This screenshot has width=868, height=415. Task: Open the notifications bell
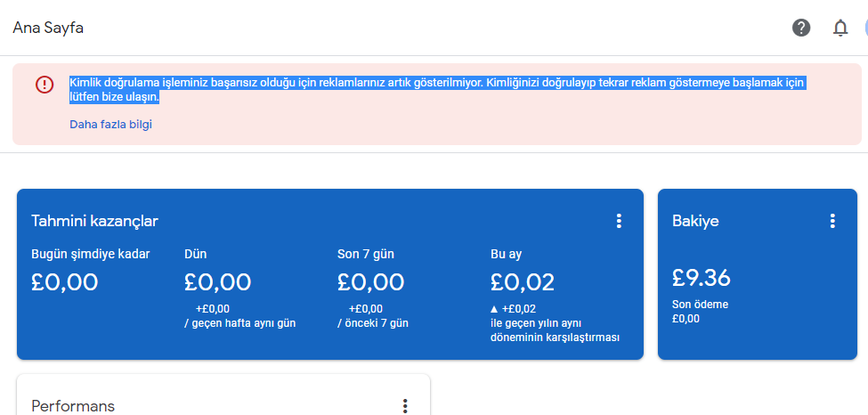click(840, 27)
